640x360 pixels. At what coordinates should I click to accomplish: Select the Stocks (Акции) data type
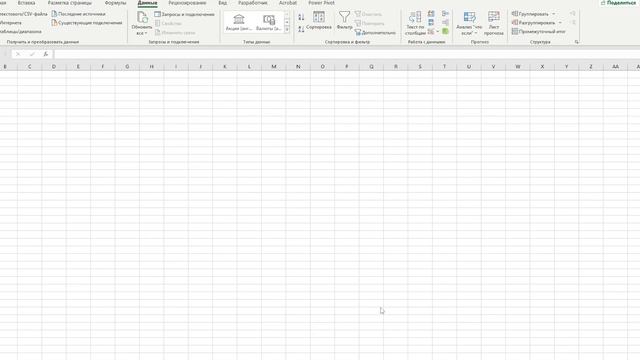click(239, 22)
